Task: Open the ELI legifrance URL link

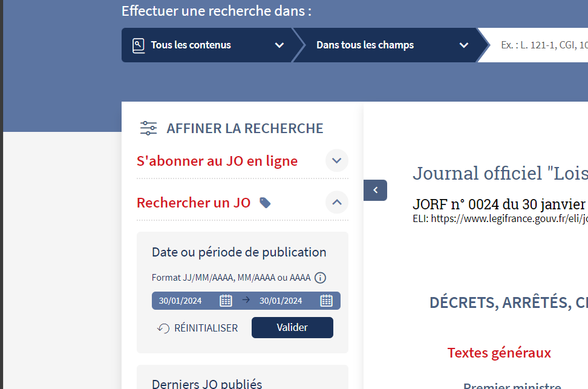Action: click(x=508, y=218)
